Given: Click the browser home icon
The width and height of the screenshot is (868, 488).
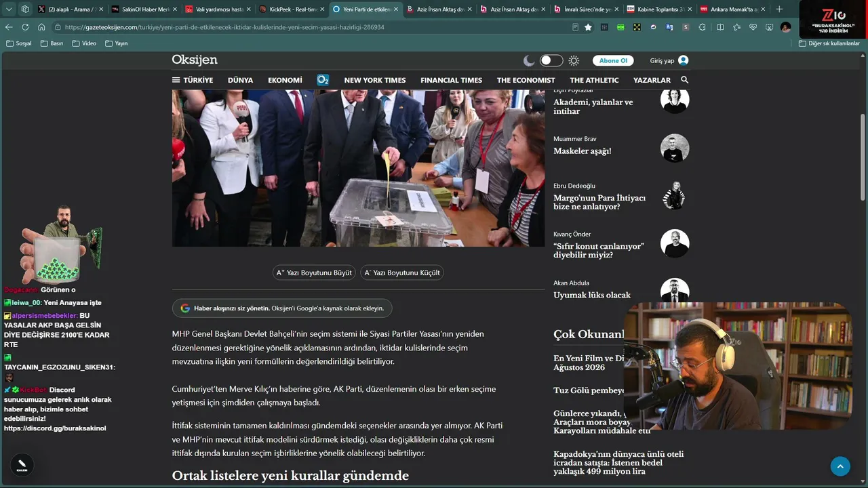Looking at the screenshot, I should pos(41,27).
